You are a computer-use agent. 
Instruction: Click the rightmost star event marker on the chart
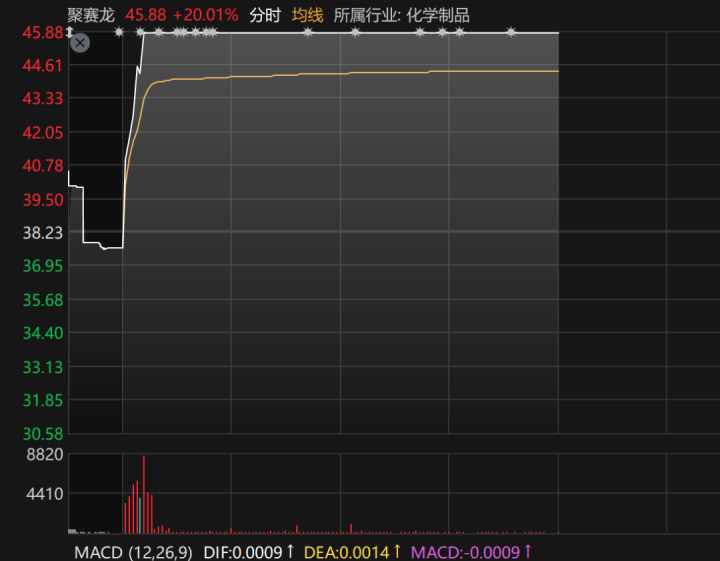[x=511, y=32]
